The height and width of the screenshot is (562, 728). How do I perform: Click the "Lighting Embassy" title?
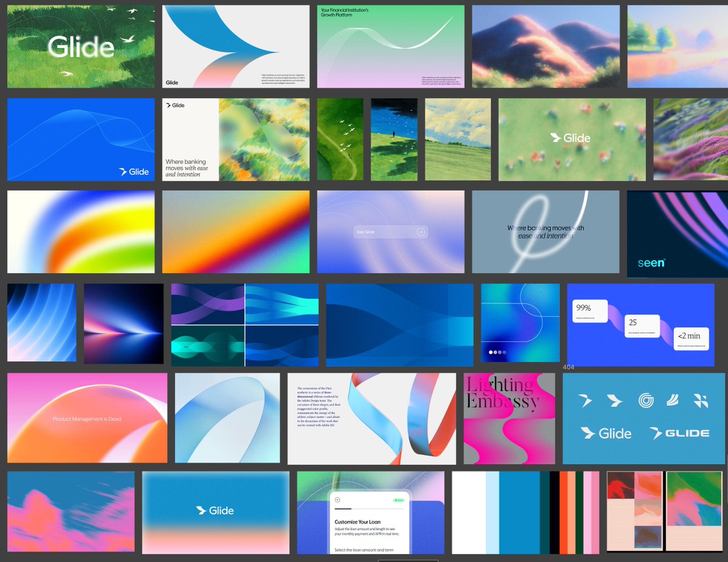click(x=502, y=393)
